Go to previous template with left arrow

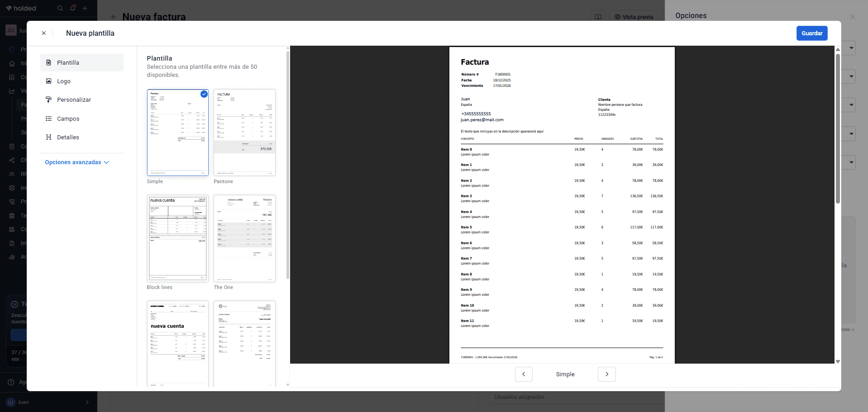coord(524,374)
